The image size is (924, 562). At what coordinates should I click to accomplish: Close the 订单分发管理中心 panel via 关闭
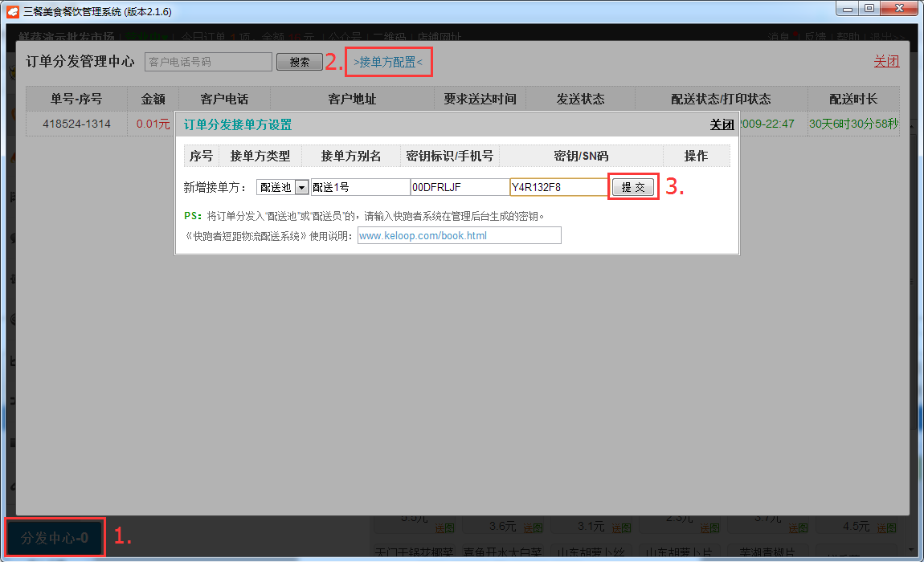pyautogui.click(x=886, y=62)
